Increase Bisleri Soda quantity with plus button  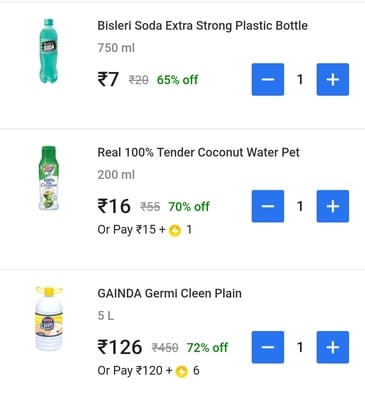pyautogui.click(x=333, y=79)
